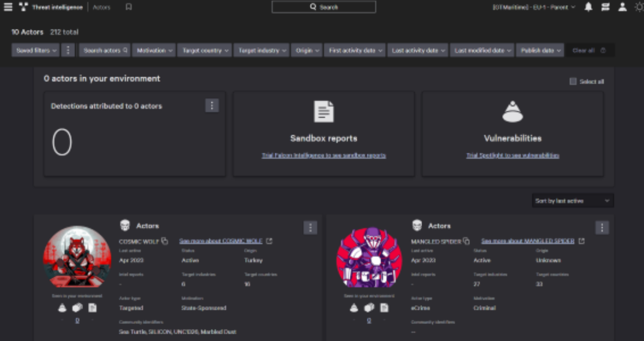Click the "0 actors in your environment" heading

(102, 78)
